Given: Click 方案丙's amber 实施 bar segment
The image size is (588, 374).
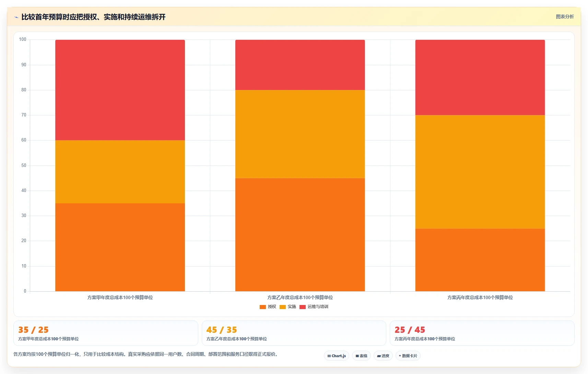Looking at the screenshot, I should pos(480,172).
